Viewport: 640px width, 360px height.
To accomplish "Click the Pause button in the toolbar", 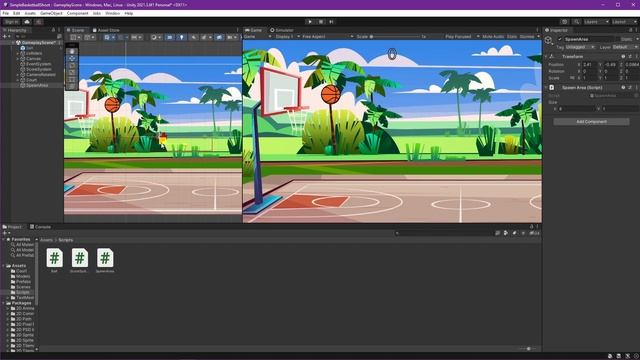I will click(321, 22).
